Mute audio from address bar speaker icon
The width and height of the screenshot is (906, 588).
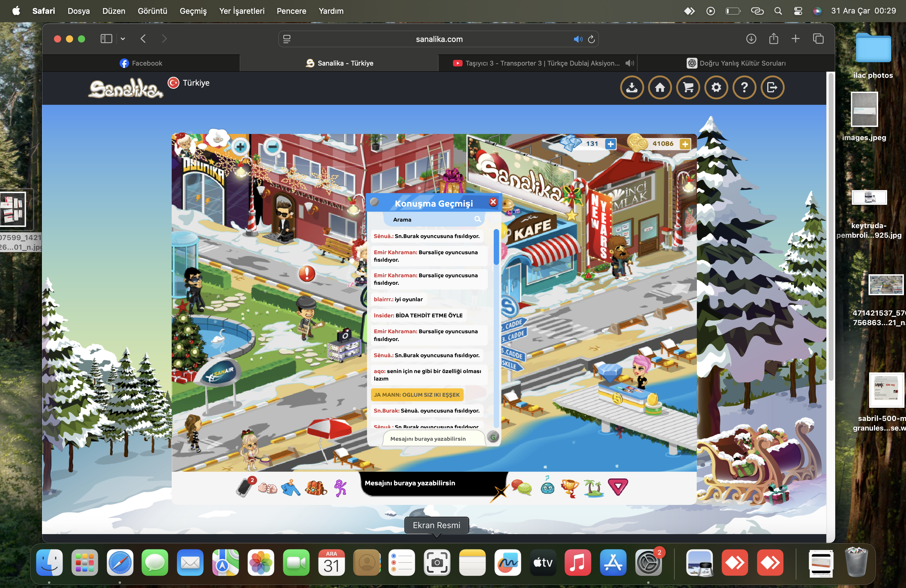click(578, 39)
